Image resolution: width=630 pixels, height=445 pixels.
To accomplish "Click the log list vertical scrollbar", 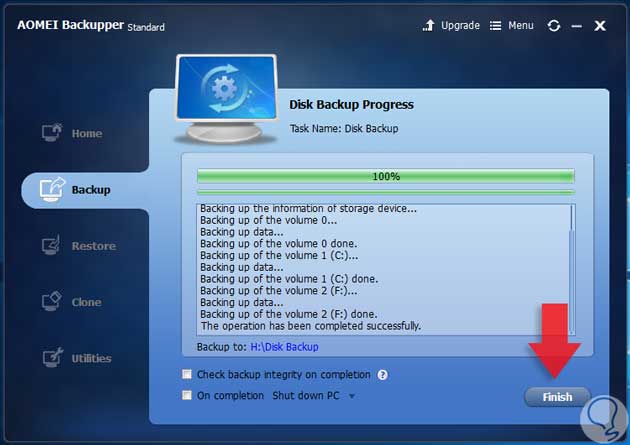I will (x=572, y=269).
